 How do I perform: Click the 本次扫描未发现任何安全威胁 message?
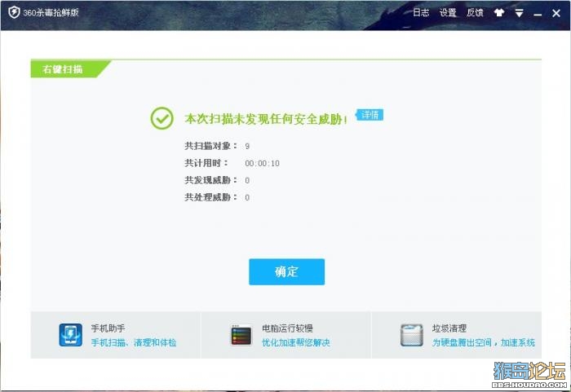click(x=266, y=119)
